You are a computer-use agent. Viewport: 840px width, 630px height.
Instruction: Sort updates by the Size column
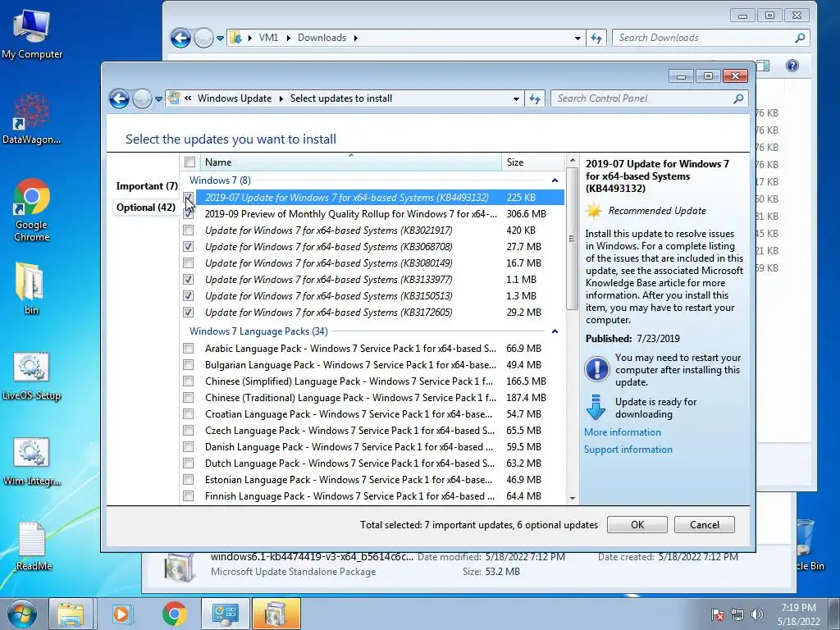(532, 162)
